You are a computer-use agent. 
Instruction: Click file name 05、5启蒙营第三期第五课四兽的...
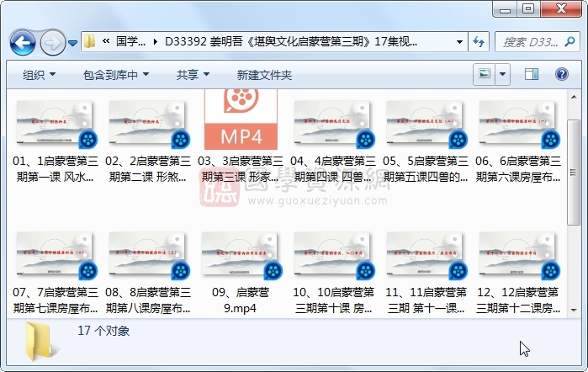pos(426,169)
